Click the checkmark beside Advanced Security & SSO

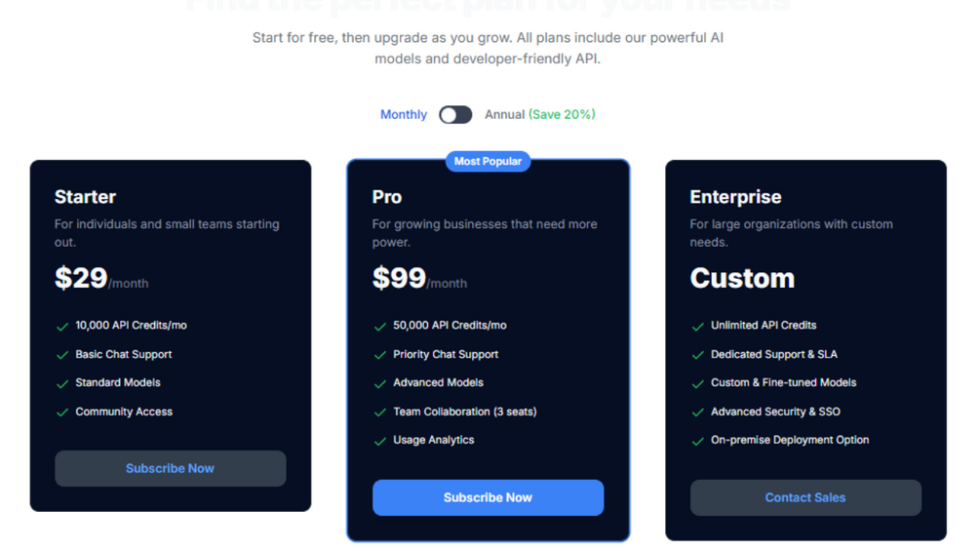pos(697,413)
